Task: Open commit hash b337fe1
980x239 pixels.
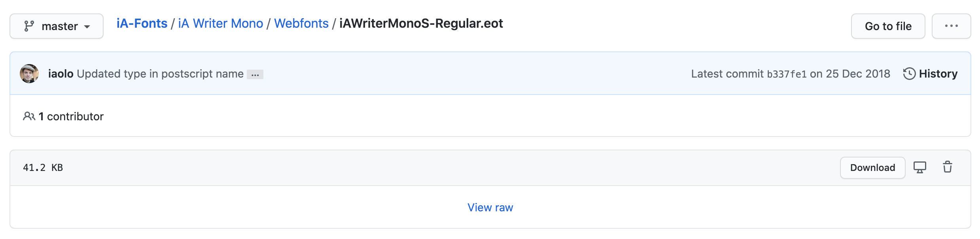Action: 787,74
